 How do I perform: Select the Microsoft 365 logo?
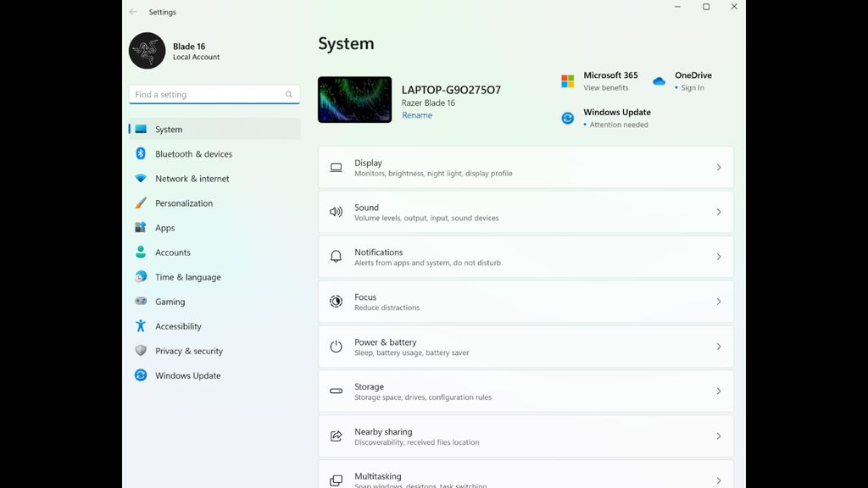click(568, 80)
